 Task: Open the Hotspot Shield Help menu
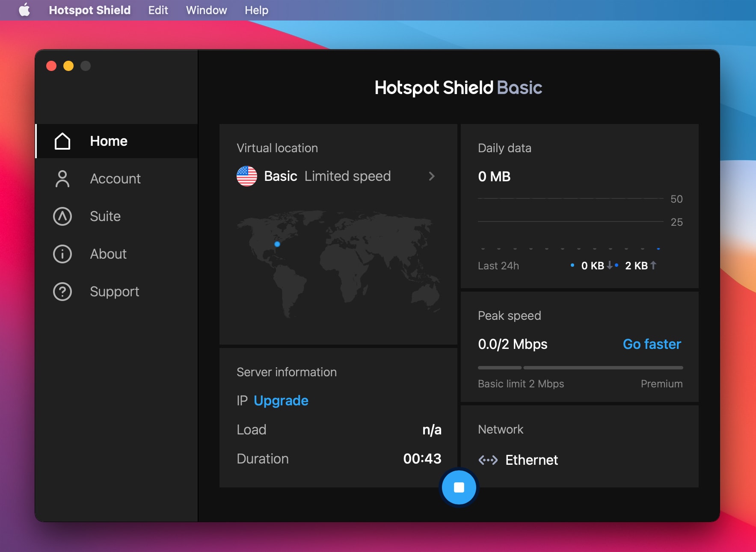(255, 10)
